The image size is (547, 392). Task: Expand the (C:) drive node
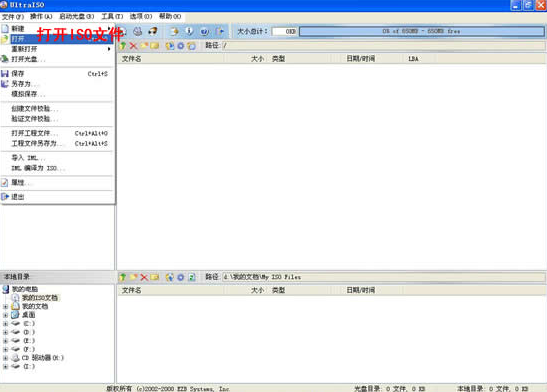(x=5, y=324)
